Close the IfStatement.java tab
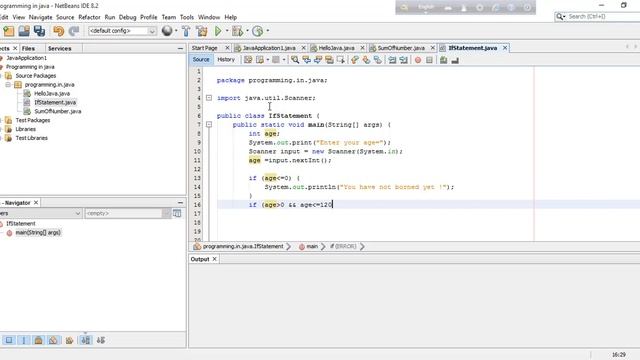Image resolution: width=640 pixels, height=360 pixels. coord(505,48)
